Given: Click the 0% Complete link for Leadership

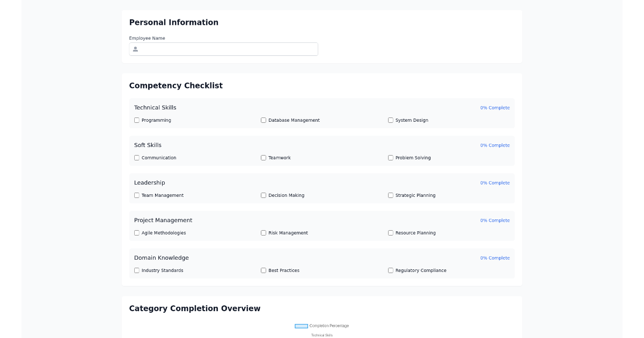Looking at the screenshot, I should [x=495, y=182].
